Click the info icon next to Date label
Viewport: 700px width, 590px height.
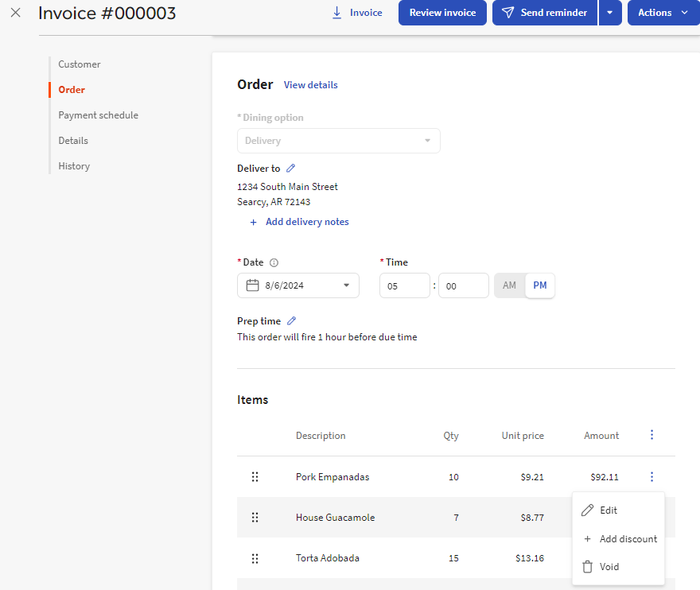(x=274, y=262)
